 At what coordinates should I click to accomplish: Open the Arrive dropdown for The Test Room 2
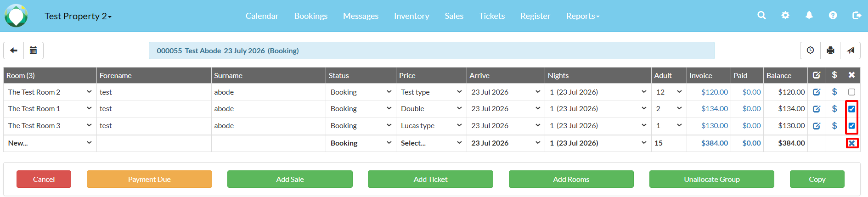(506, 92)
